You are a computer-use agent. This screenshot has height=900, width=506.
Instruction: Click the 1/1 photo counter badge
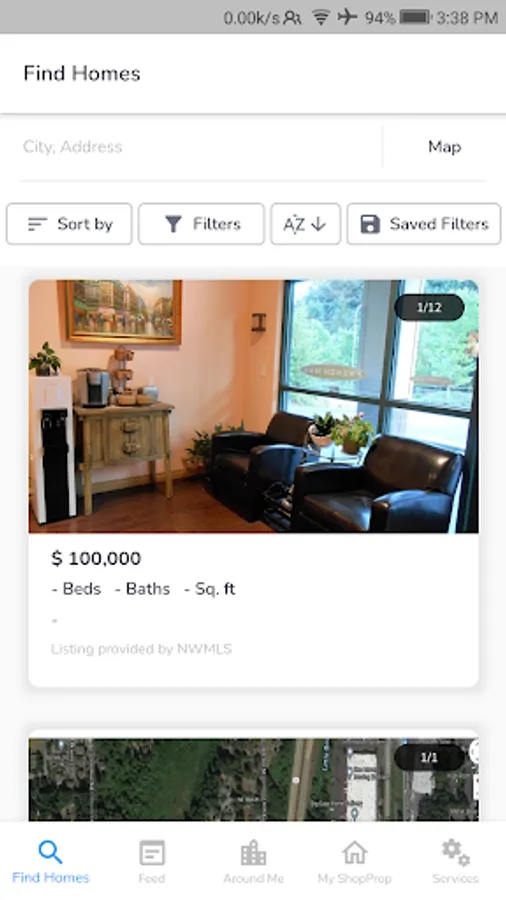pos(429,758)
